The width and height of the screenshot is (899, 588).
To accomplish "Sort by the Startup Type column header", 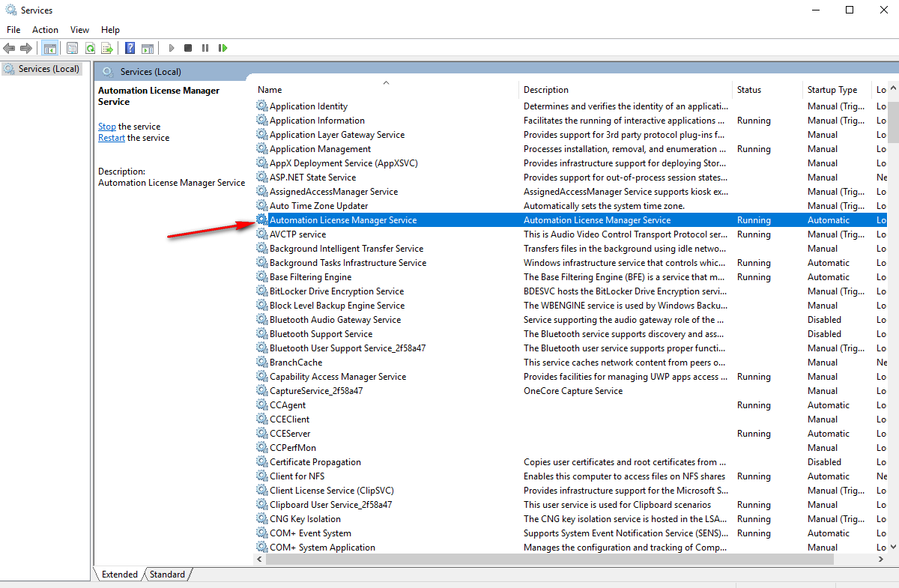I will [x=837, y=90].
